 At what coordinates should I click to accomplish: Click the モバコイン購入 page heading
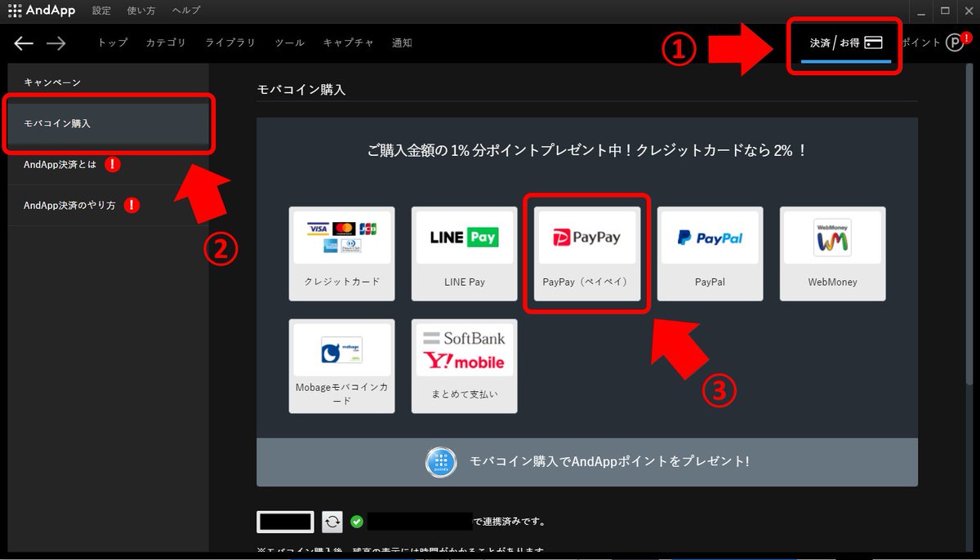[301, 90]
